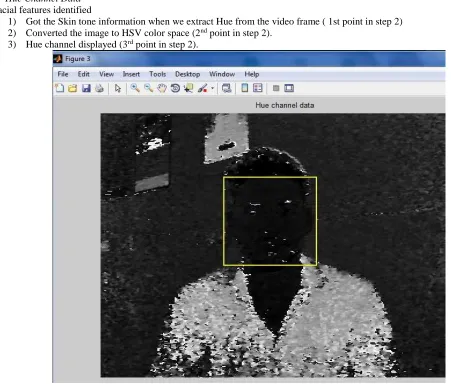
Task: Open the brush color dropdown arrow
Action: coord(212,88)
